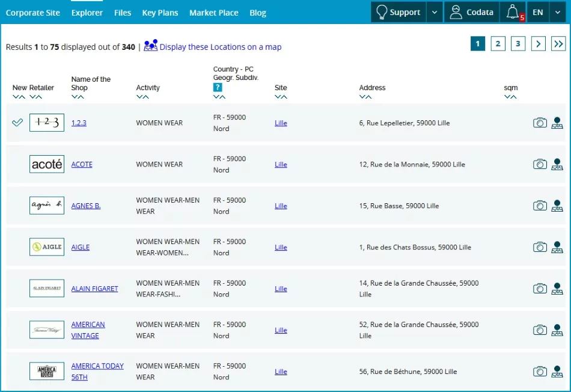
Task: Click map pin icon in AIGLE row
Action: click(557, 247)
